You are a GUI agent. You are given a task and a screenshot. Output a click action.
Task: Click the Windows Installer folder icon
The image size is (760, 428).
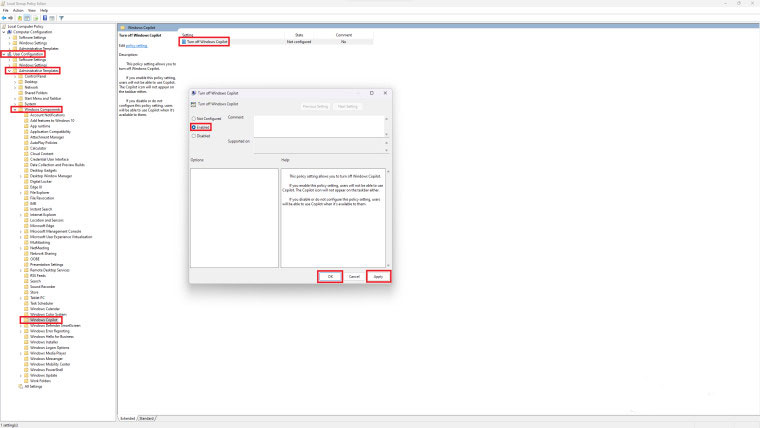(x=26, y=342)
